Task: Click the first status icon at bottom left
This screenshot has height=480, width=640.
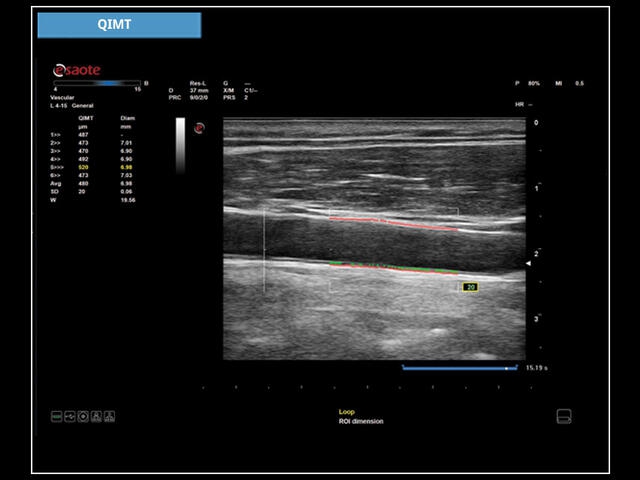Action: (x=57, y=416)
